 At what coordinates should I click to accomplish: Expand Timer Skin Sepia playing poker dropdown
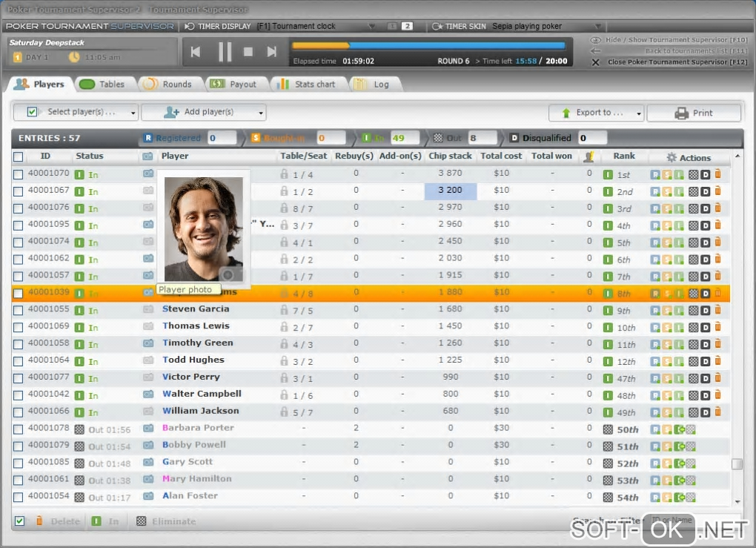tap(598, 26)
